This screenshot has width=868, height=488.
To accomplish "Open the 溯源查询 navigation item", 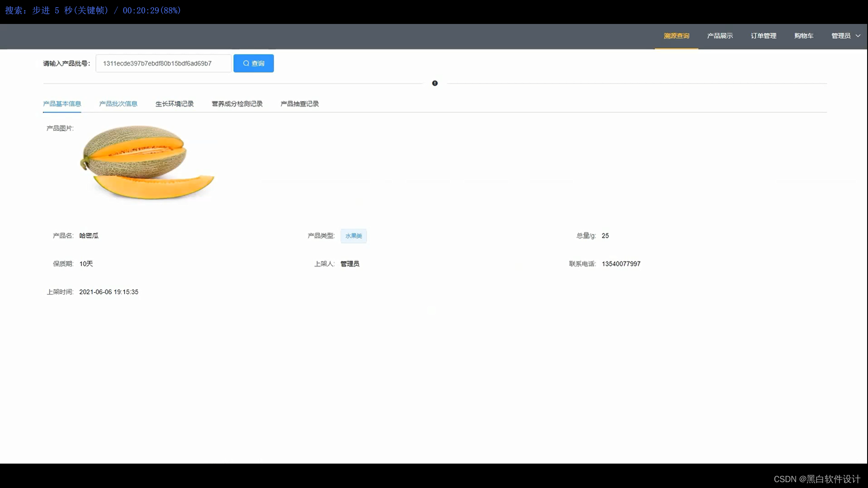I will point(676,36).
